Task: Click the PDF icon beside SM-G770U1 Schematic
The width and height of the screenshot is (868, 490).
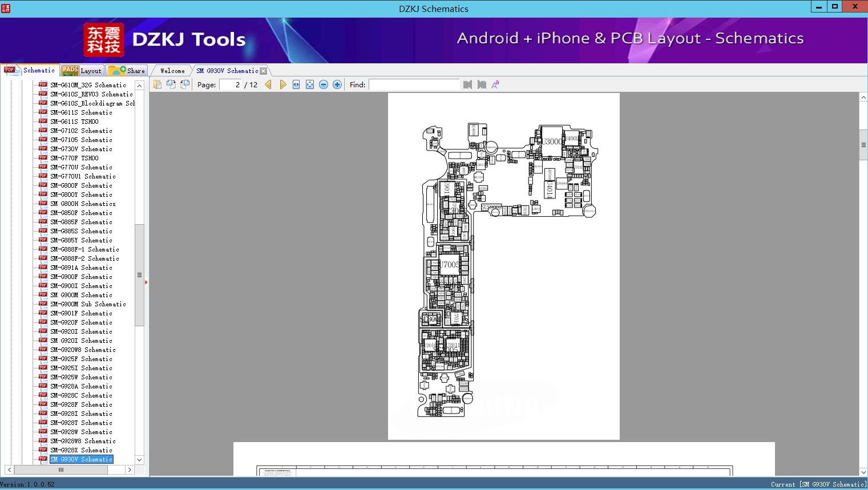Action: click(x=43, y=176)
